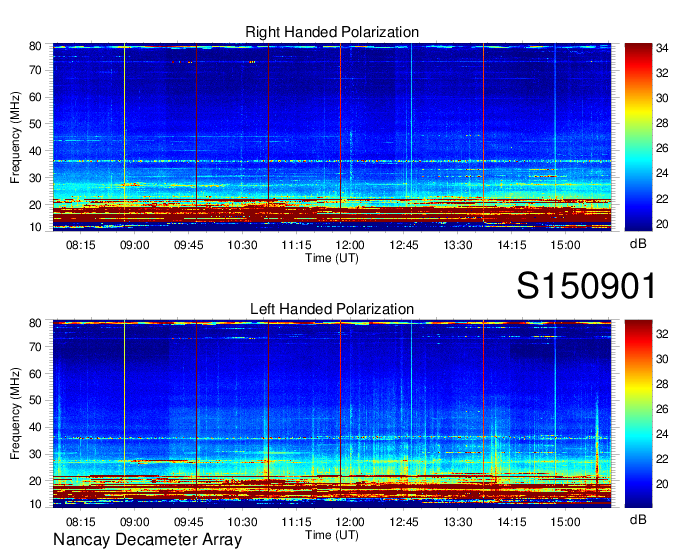Click the Right Handed plot's colorbar
This screenshot has width=680, height=552.
(638, 137)
